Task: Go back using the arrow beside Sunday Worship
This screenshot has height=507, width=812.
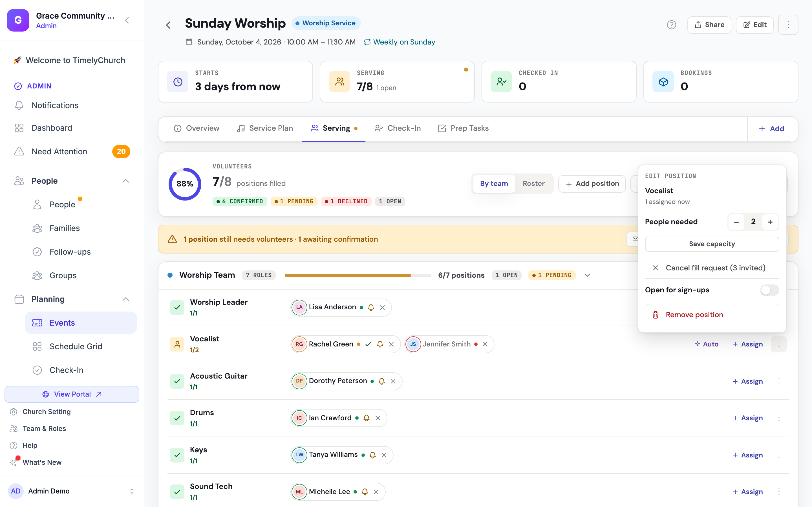Action: (x=168, y=25)
